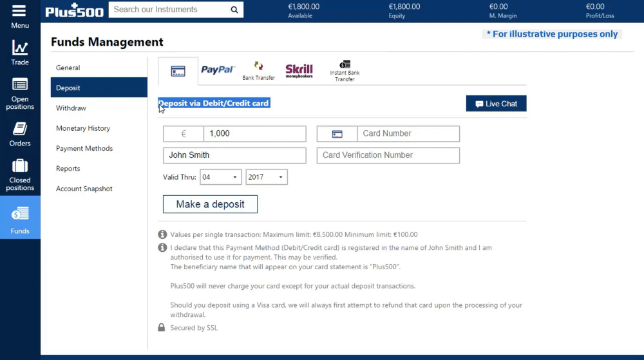
Task: Click the SSL padlock icon
Action: click(x=162, y=327)
